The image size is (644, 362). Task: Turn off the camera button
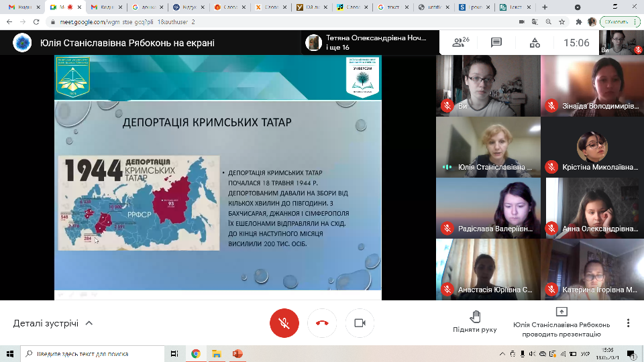pyautogui.click(x=360, y=323)
